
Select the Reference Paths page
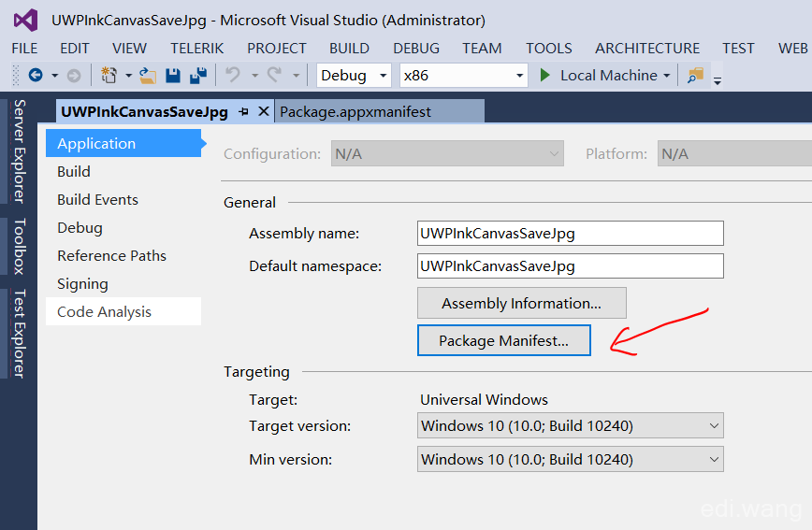coord(123,256)
